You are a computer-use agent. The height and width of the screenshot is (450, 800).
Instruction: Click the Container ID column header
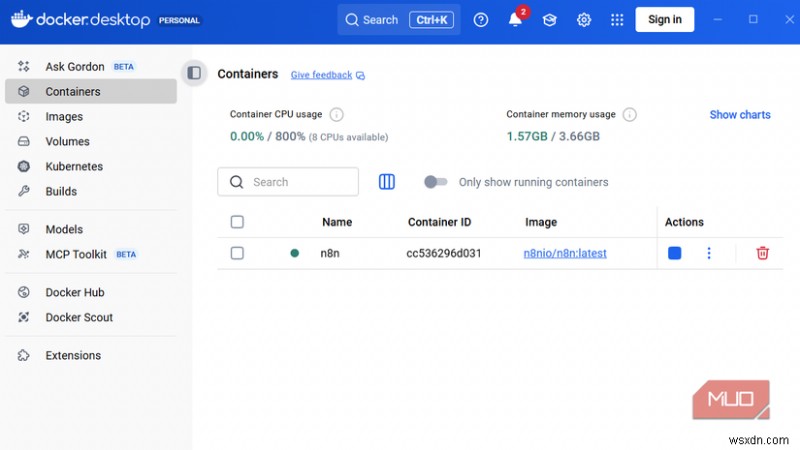(439, 222)
